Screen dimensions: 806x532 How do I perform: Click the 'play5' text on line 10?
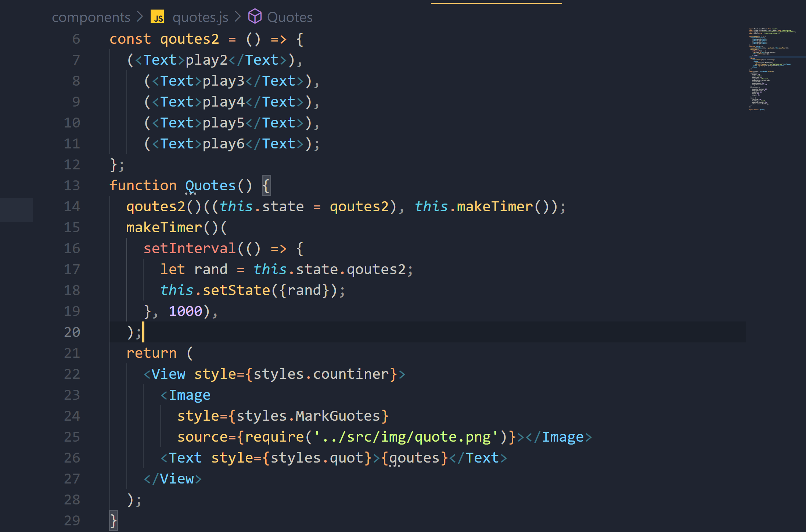pos(223,123)
